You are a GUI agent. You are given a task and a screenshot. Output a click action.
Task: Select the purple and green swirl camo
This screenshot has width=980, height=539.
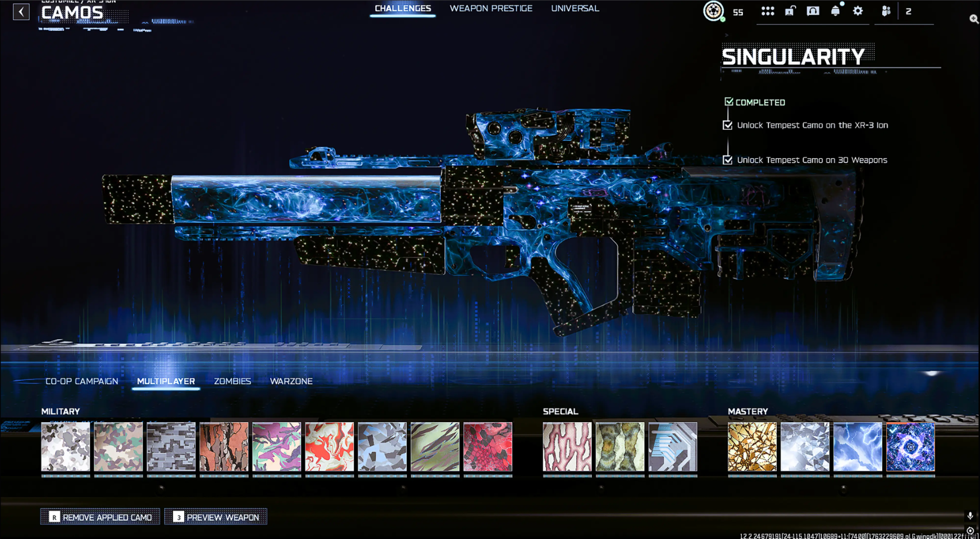(x=277, y=447)
